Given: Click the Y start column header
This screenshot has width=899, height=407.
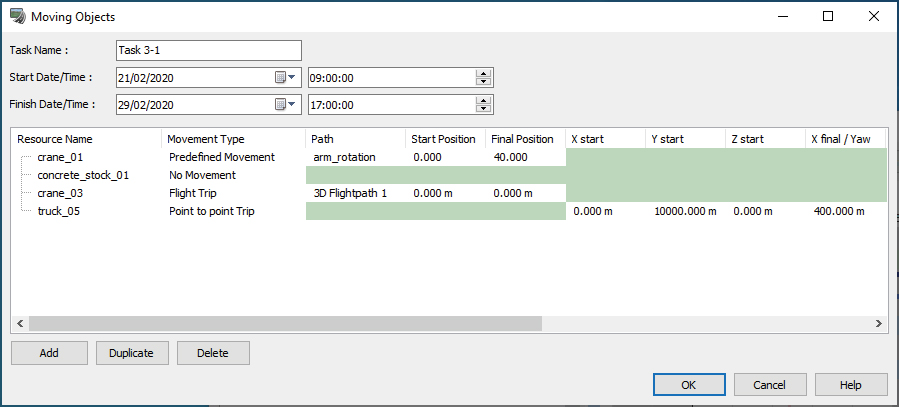Looking at the screenshot, I should tap(686, 139).
